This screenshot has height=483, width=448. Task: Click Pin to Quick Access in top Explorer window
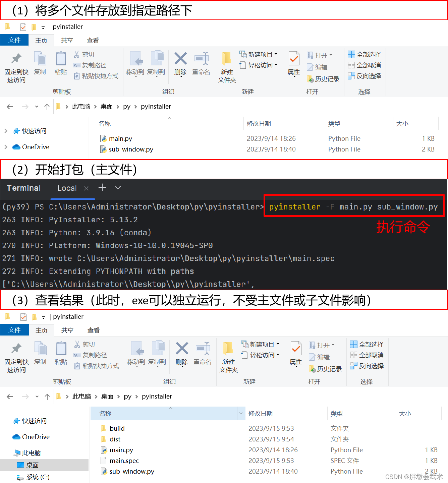pyautogui.click(x=16, y=67)
